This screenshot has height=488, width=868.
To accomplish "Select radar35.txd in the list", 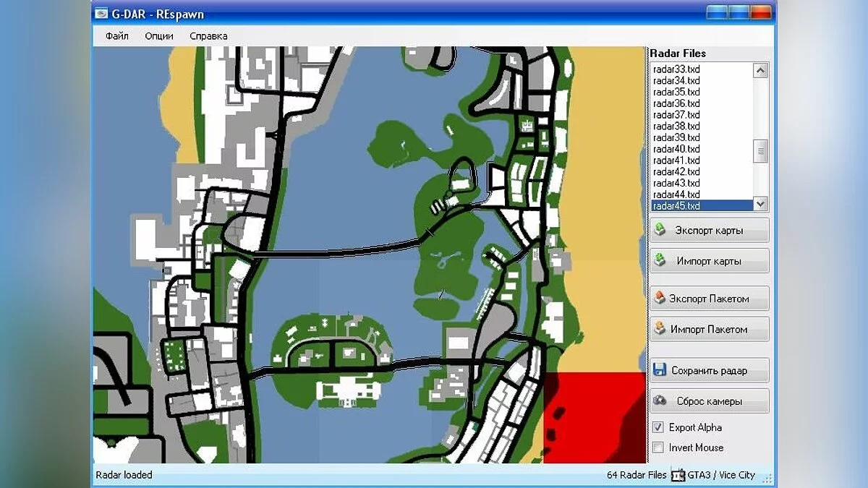I will click(x=702, y=92).
